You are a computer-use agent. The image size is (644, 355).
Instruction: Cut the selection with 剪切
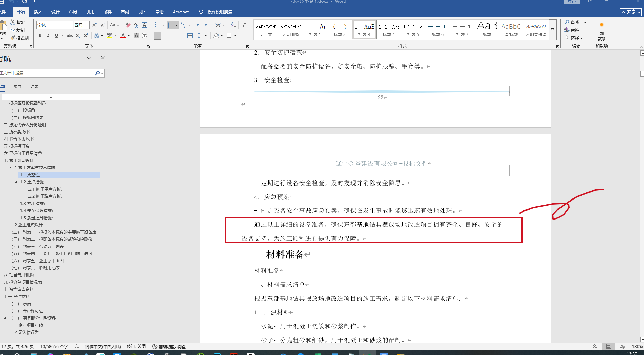click(17, 22)
